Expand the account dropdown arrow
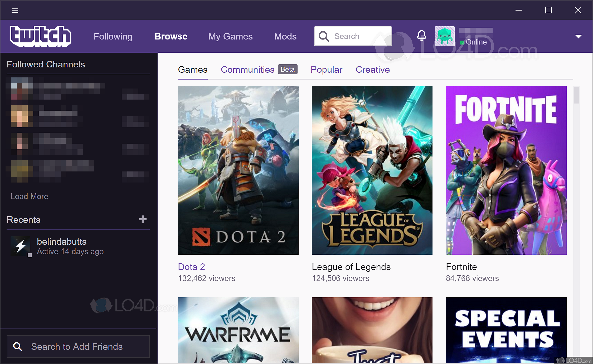This screenshot has height=364, width=593. (x=579, y=37)
